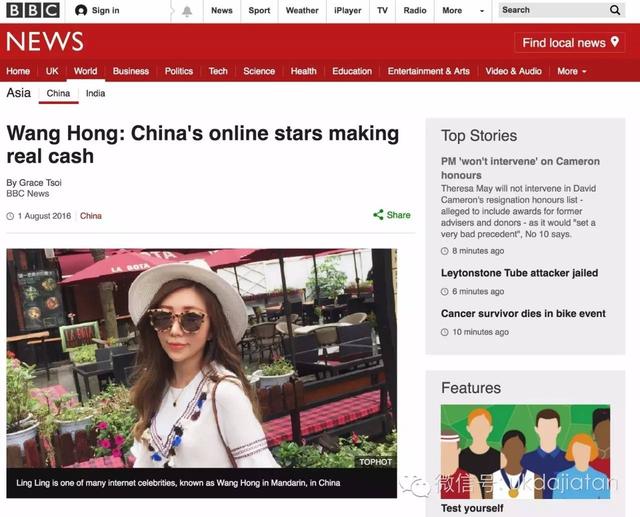The width and height of the screenshot is (640, 517).
Task: Click the China tag beside the date
Action: pyautogui.click(x=91, y=216)
